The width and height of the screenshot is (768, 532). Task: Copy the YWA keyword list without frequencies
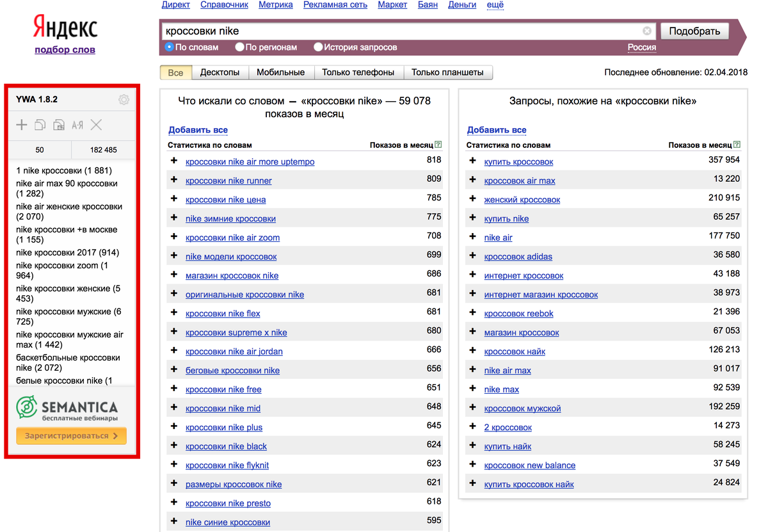pyautogui.click(x=40, y=125)
